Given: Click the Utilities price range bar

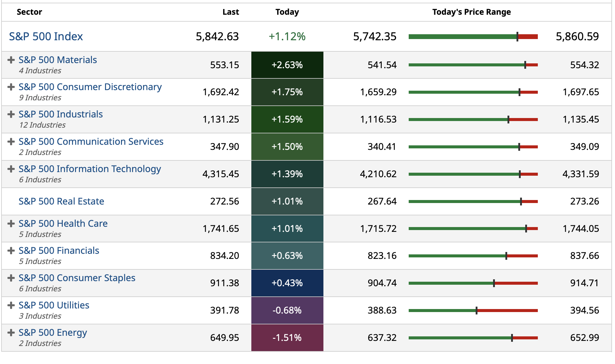Looking at the screenshot, I should pos(473,311).
